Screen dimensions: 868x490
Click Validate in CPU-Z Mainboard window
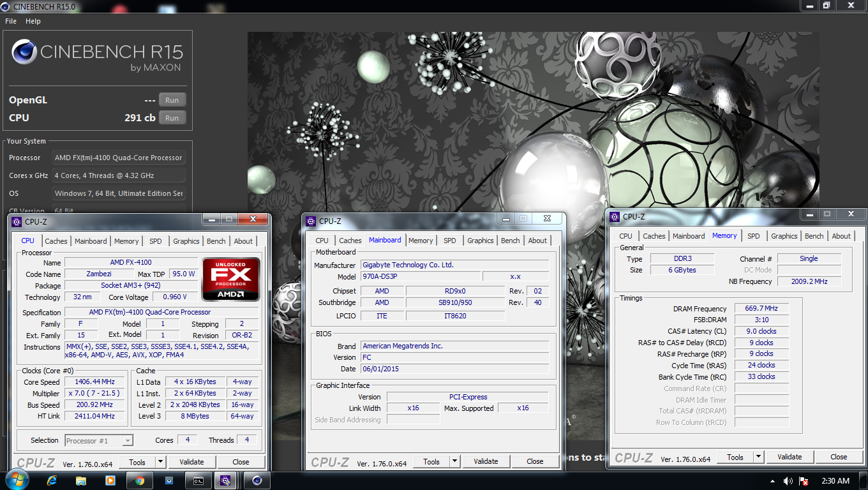pyautogui.click(x=486, y=461)
